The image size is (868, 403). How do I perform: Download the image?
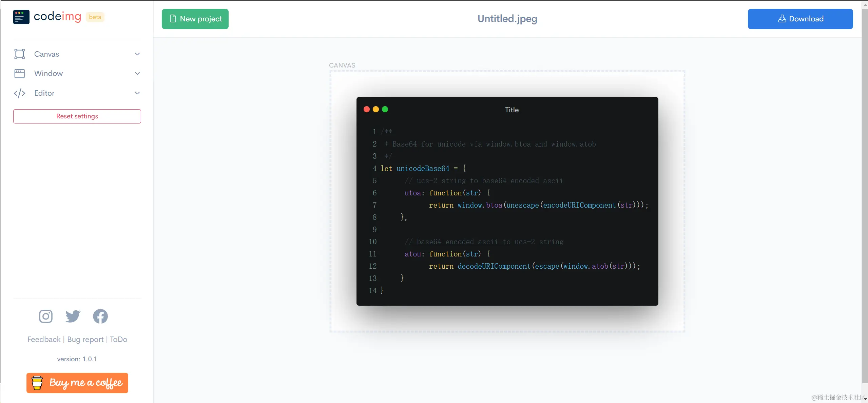(800, 19)
